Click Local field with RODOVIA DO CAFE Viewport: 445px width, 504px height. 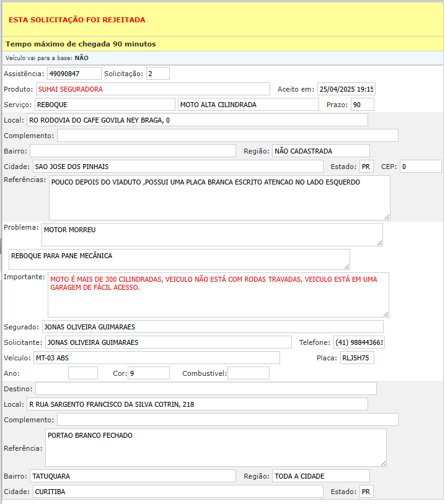coord(197,120)
